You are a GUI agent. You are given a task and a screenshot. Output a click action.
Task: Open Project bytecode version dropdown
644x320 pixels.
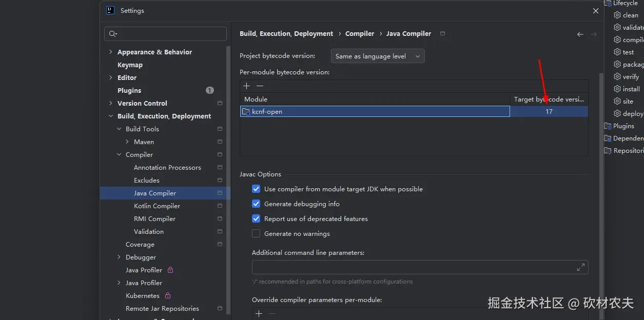click(378, 56)
